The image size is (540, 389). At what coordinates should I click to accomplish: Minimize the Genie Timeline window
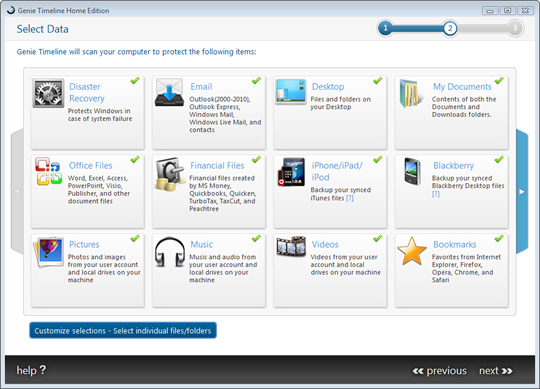tap(490, 11)
